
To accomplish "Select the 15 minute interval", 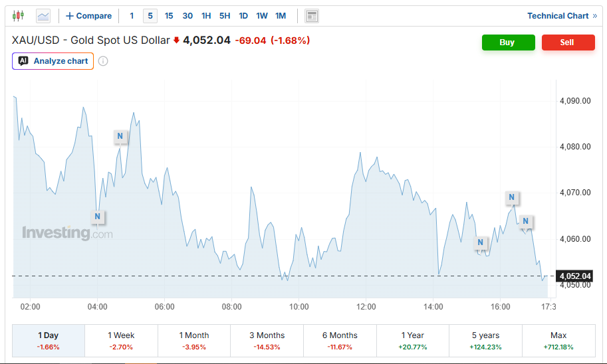I will coord(169,16).
